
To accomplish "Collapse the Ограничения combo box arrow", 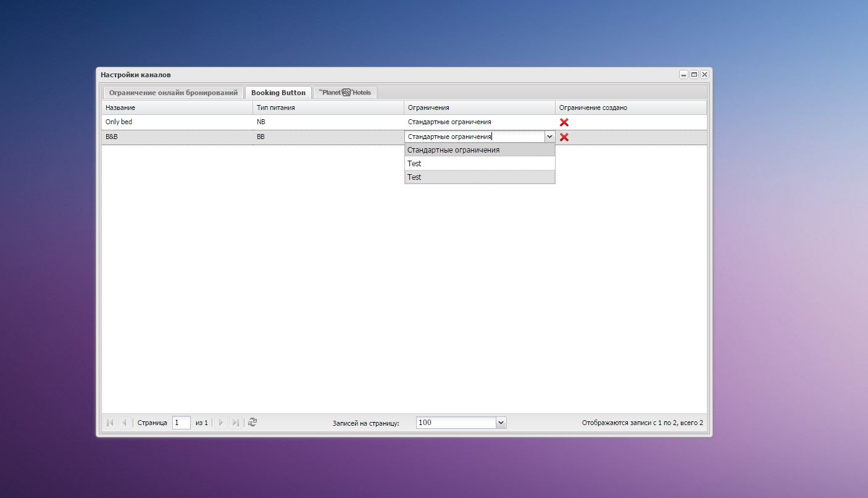I will (x=549, y=137).
